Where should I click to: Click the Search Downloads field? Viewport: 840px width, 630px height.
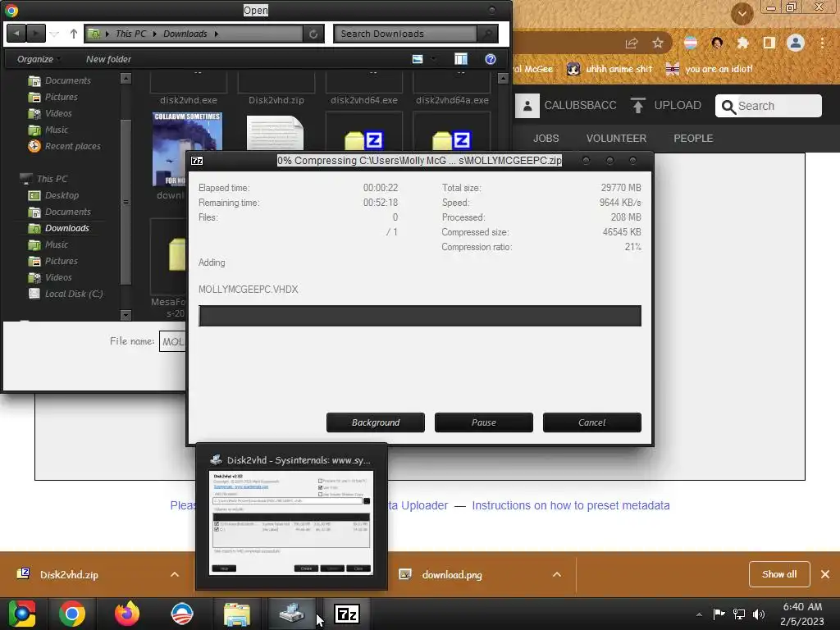tap(405, 34)
